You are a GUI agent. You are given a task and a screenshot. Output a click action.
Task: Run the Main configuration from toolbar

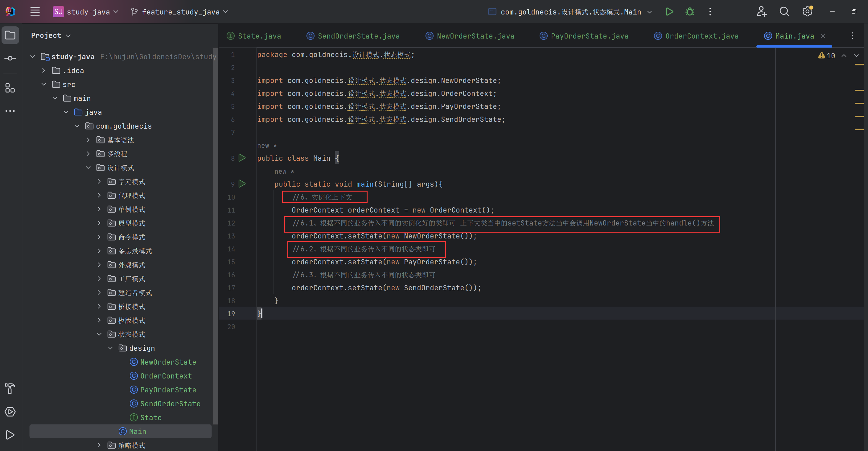point(669,12)
